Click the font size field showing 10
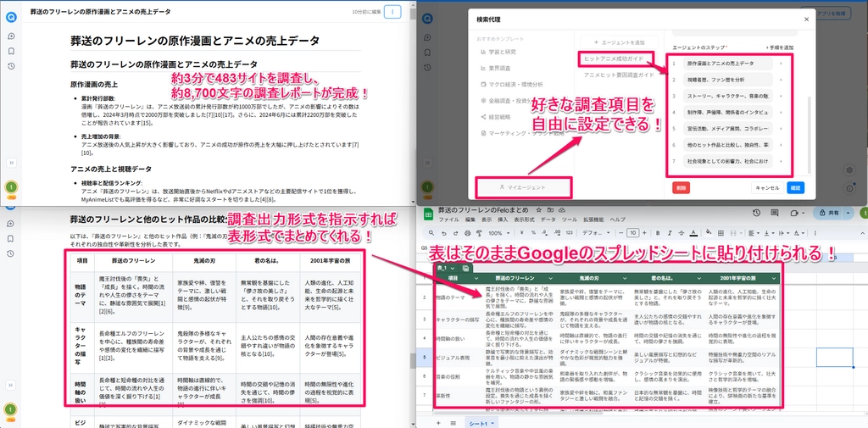Viewport: 868px width, 428px height. pos(632,233)
